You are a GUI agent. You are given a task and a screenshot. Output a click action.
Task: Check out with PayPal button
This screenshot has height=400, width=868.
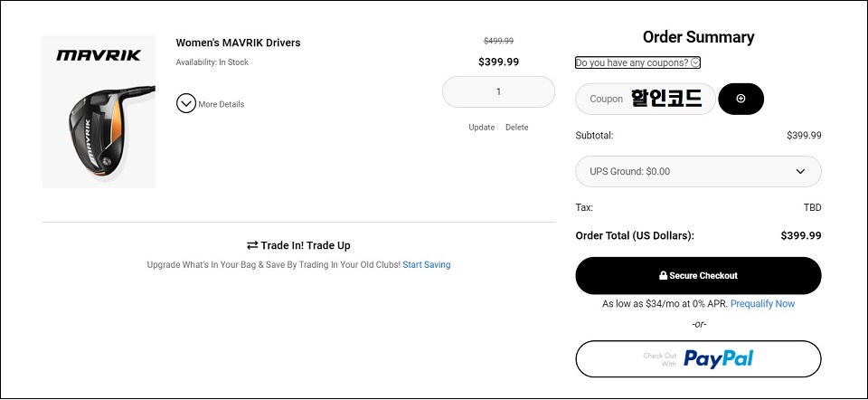(698, 359)
